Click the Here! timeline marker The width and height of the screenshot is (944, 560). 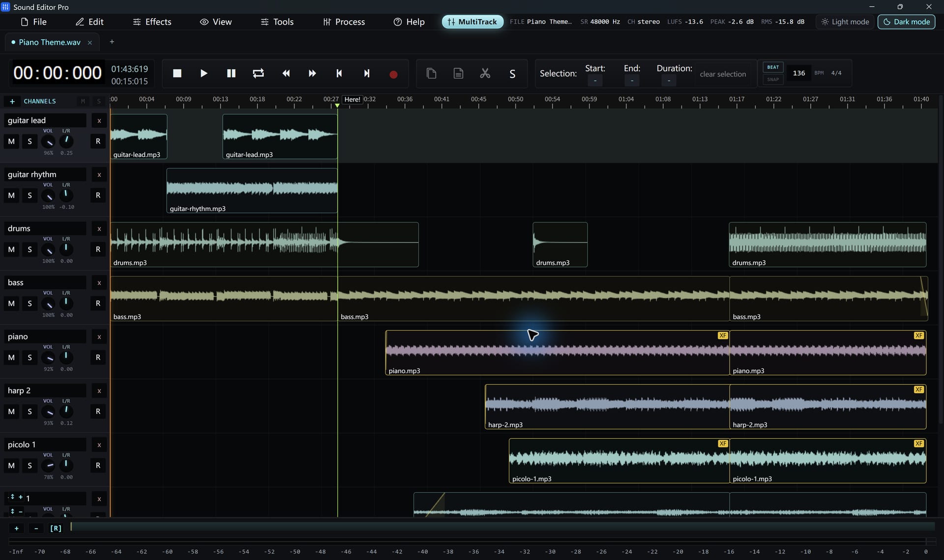pos(352,99)
